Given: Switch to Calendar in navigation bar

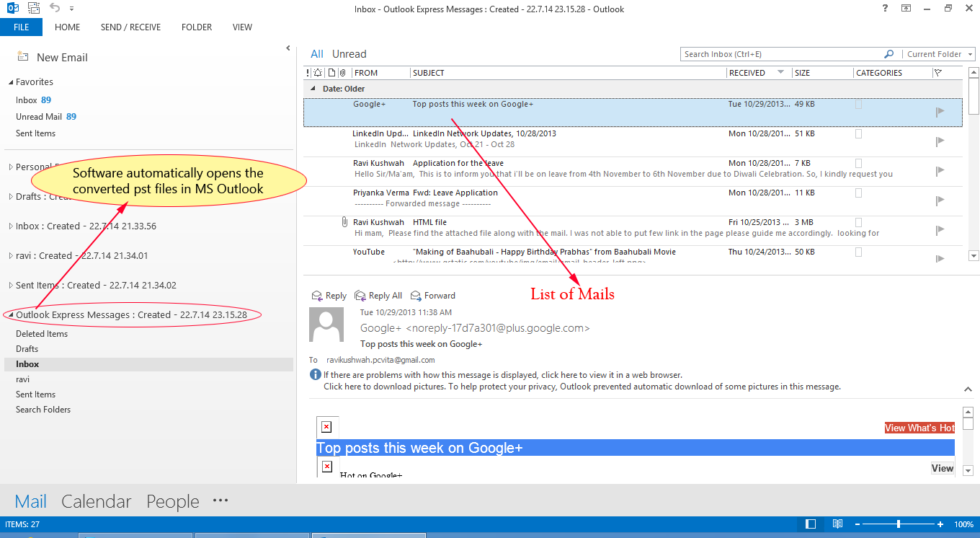Looking at the screenshot, I should (x=97, y=501).
